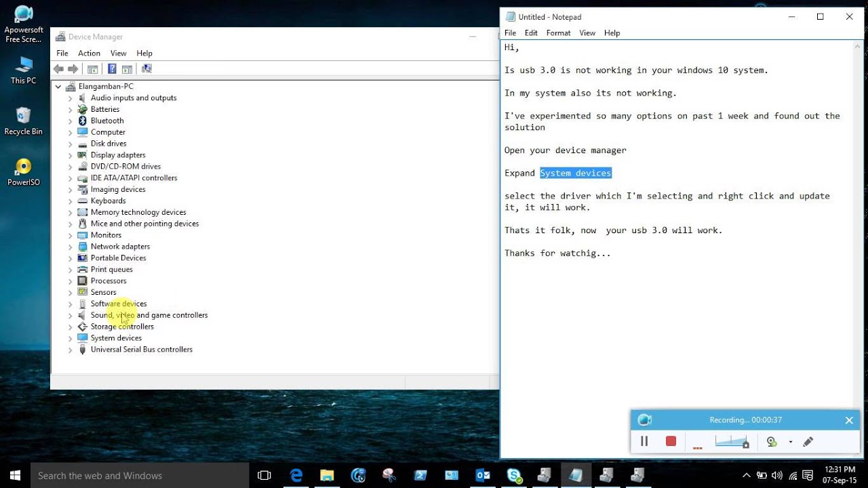Select the PowerISO desktop icon
Viewport: 868px width, 488px height.
24,172
